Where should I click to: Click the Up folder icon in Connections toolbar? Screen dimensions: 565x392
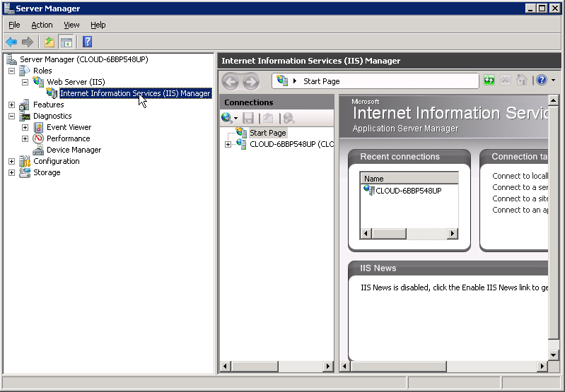[268, 118]
